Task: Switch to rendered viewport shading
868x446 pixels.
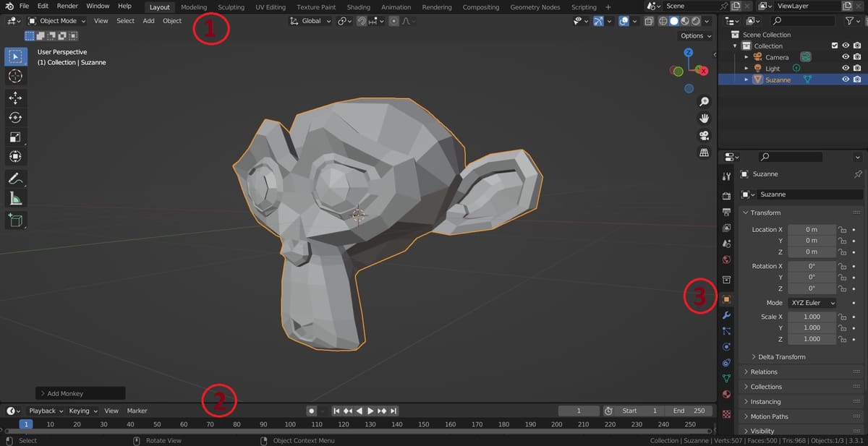Action: 696,21
